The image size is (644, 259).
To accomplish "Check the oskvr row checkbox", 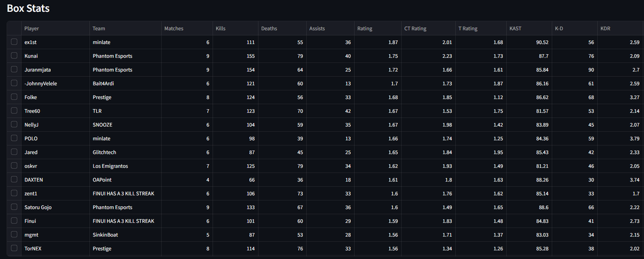I will click(13, 166).
